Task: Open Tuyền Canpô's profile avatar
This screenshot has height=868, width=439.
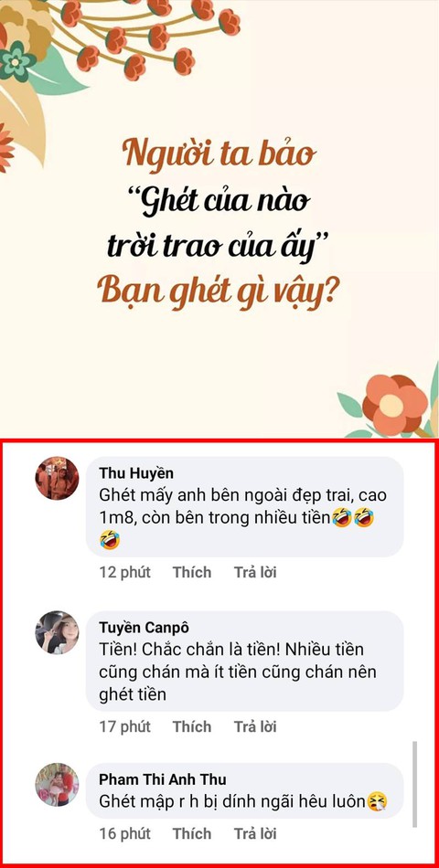Action: [57, 633]
